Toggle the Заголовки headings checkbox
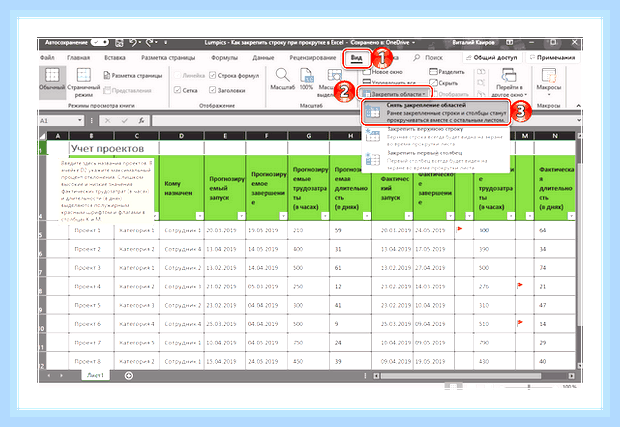This screenshot has width=620, height=427. 213,90
